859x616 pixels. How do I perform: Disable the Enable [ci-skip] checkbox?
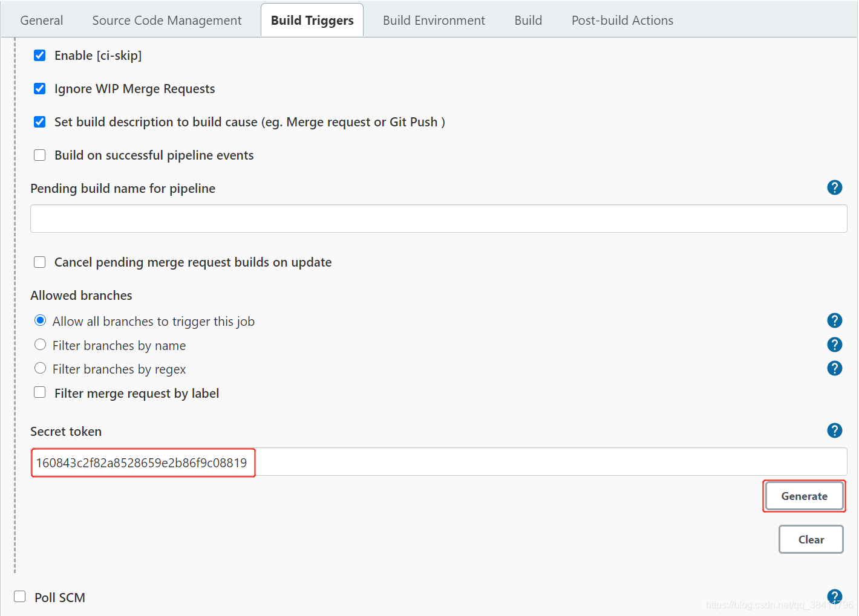(x=40, y=56)
